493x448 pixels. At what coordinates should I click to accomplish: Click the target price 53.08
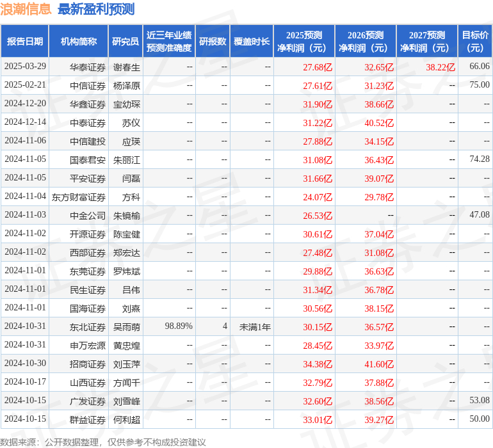tap(480, 400)
